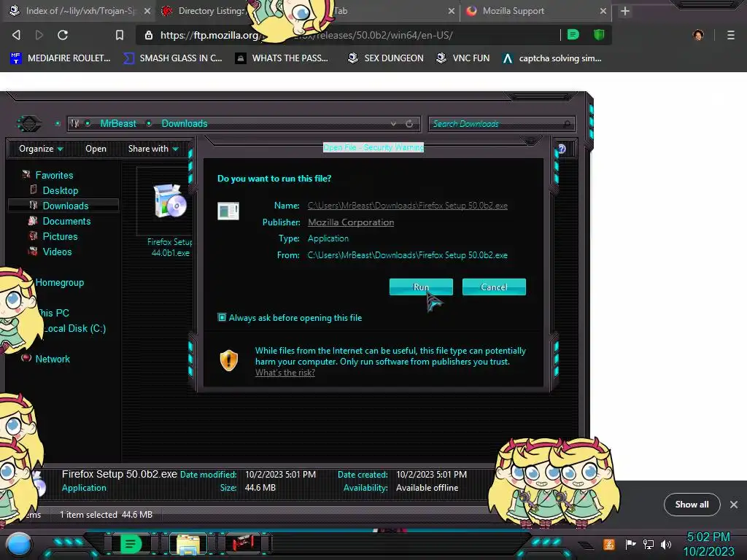747x560 pixels.
Task: Click the search magnifier in Search Downloads
Action: pyautogui.click(x=567, y=124)
